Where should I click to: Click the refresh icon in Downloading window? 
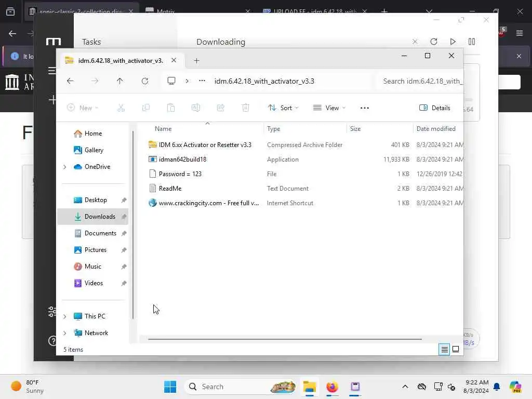(434, 42)
